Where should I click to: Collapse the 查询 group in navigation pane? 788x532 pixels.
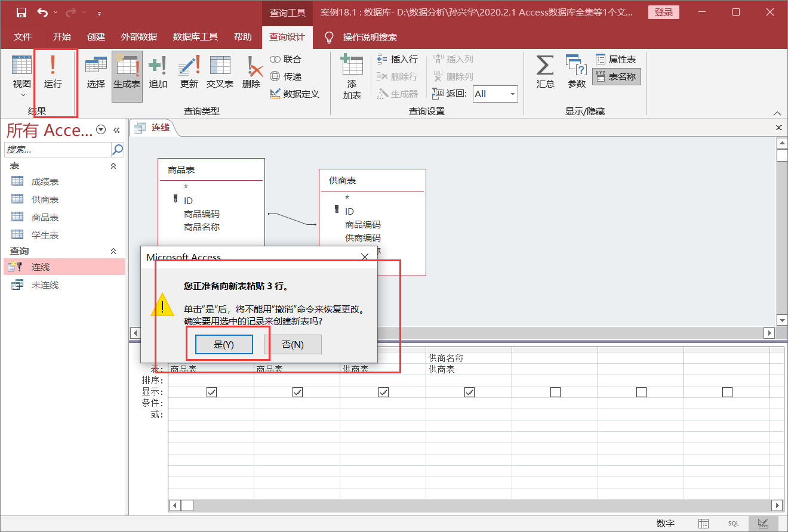click(x=113, y=250)
